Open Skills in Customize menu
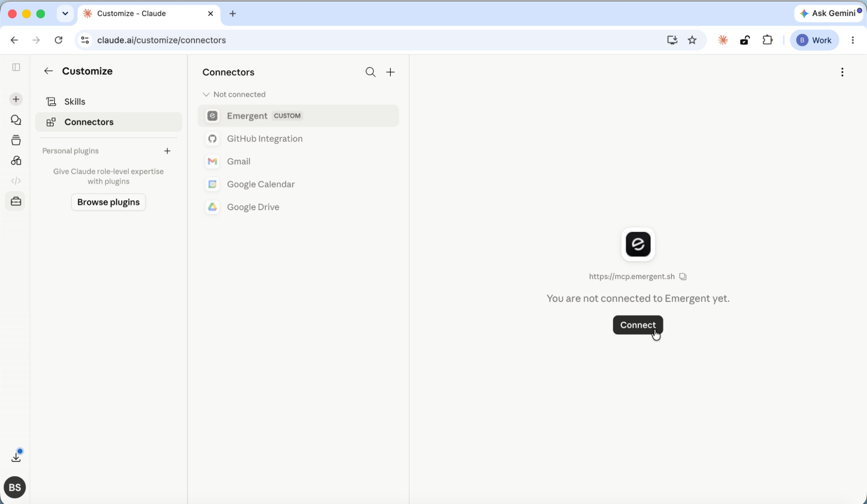This screenshot has width=867, height=504. click(x=108, y=101)
